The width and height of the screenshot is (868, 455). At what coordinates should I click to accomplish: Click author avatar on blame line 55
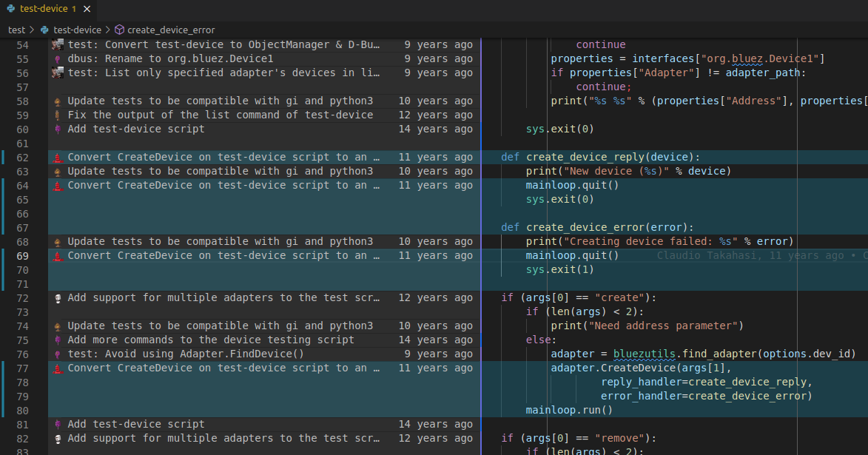(x=58, y=58)
